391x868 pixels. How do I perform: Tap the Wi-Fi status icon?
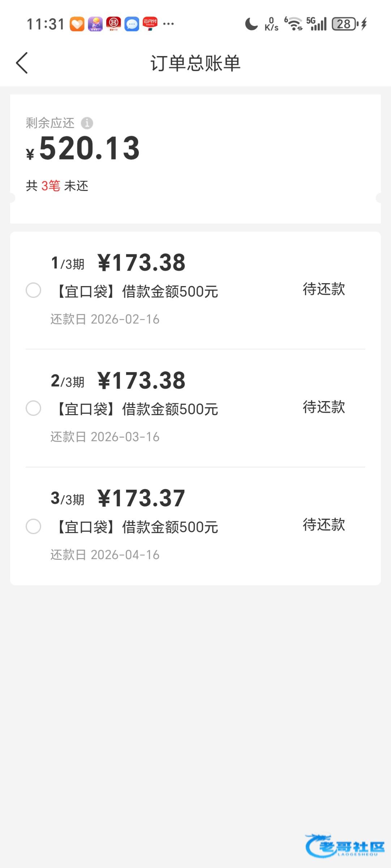point(295,24)
